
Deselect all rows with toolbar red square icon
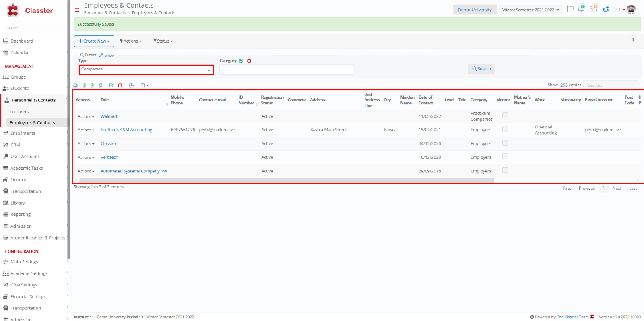(120, 85)
